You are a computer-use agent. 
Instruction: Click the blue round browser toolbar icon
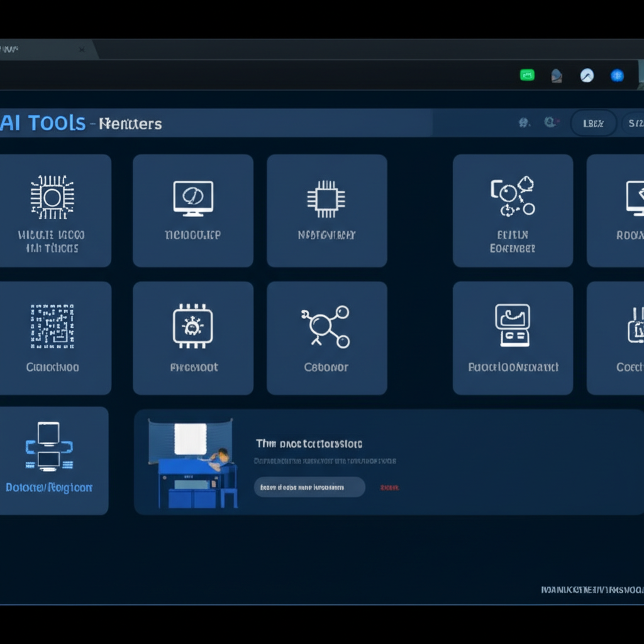click(x=617, y=75)
